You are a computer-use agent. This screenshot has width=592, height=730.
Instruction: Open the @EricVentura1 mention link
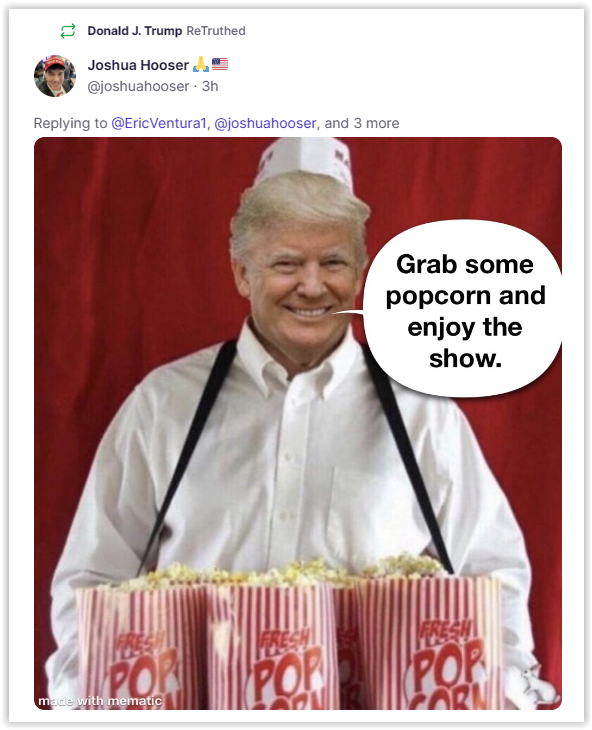tap(159, 123)
